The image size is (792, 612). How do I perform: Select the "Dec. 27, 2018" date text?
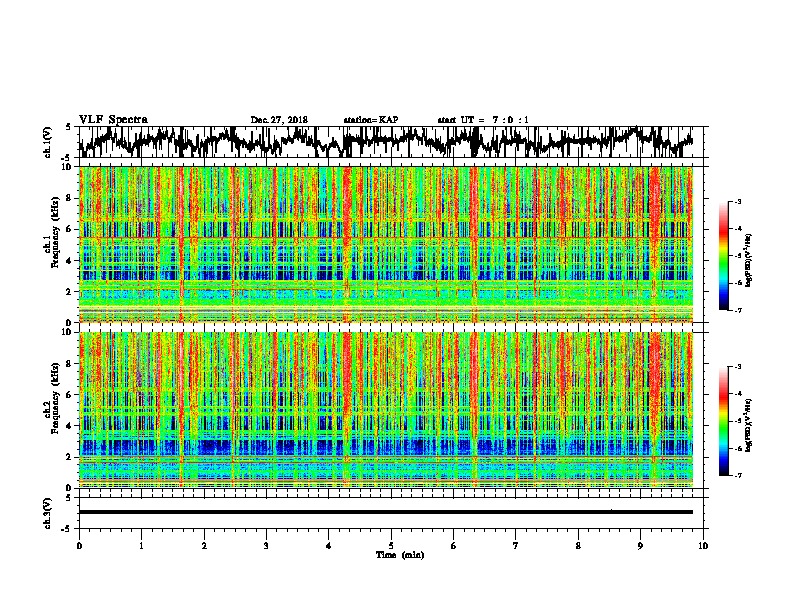click(279, 120)
